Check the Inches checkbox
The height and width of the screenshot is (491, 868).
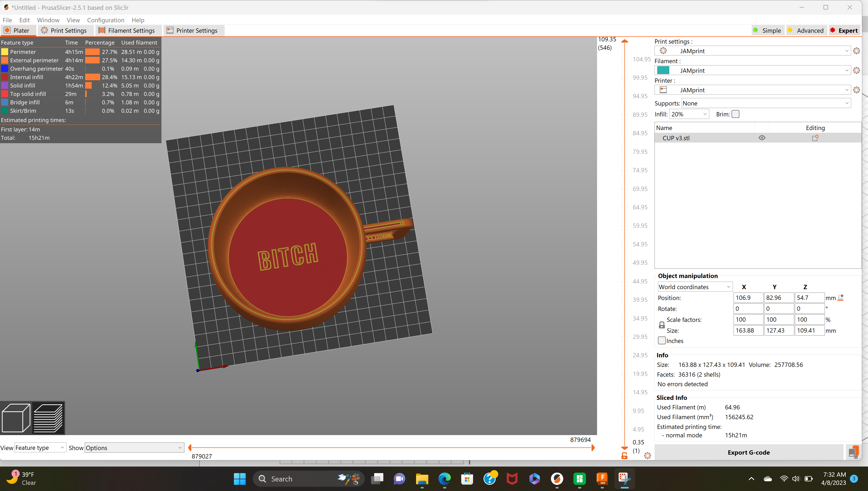tap(662, 341)
